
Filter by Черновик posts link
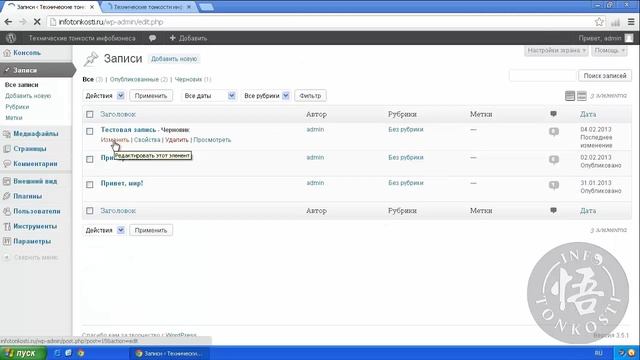[x=188, y=79]
